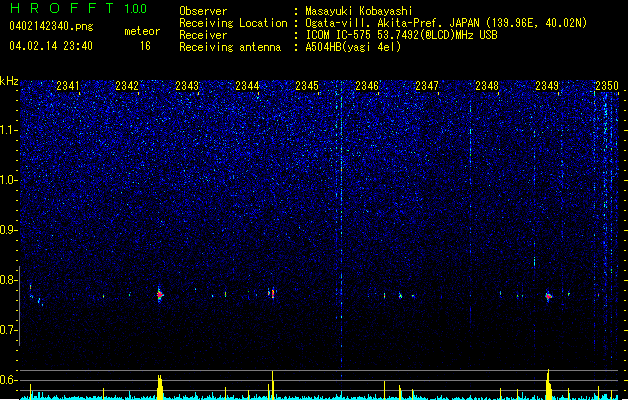The height and width of the screenshot is (400, 629).
Task: Click the 1.1 kHz axis tick label
Action: coord(9,130)
